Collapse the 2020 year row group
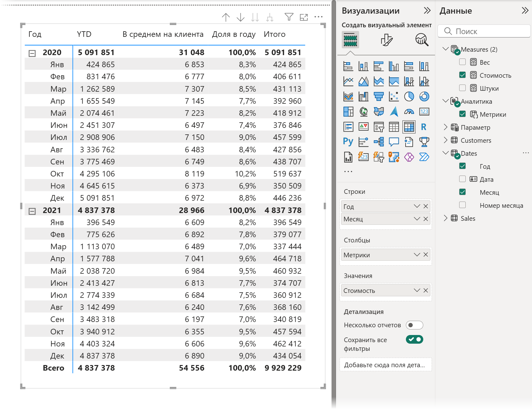532x409 pixels. click(x=32, y=53)
